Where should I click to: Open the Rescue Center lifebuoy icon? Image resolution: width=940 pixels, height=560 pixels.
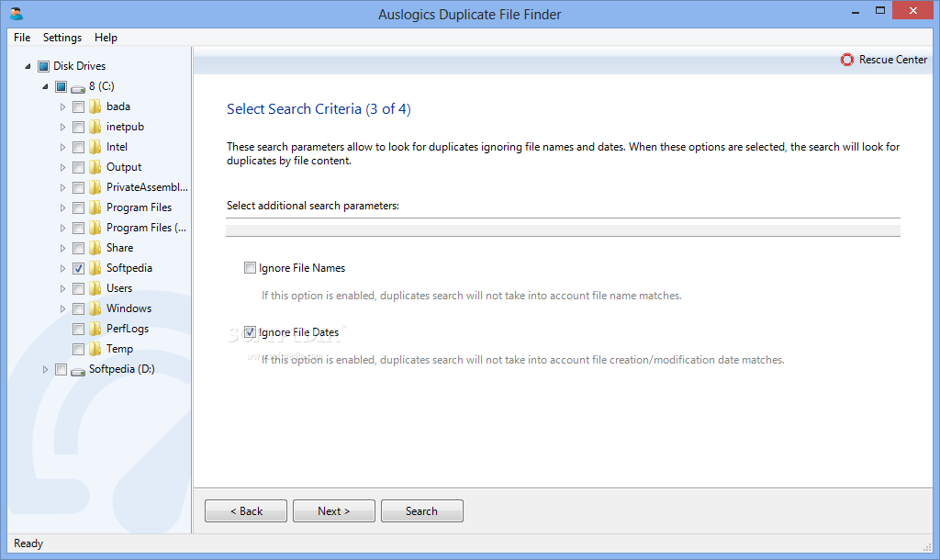coord(846,60)
